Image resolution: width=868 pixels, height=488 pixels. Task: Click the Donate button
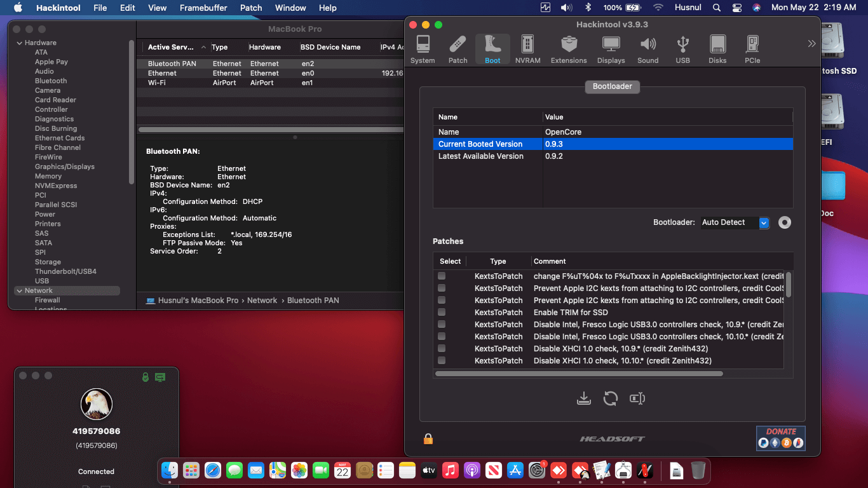coord(780,438)
